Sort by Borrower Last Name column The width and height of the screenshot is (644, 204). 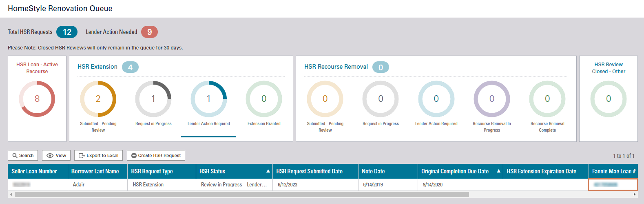point(97,171)
